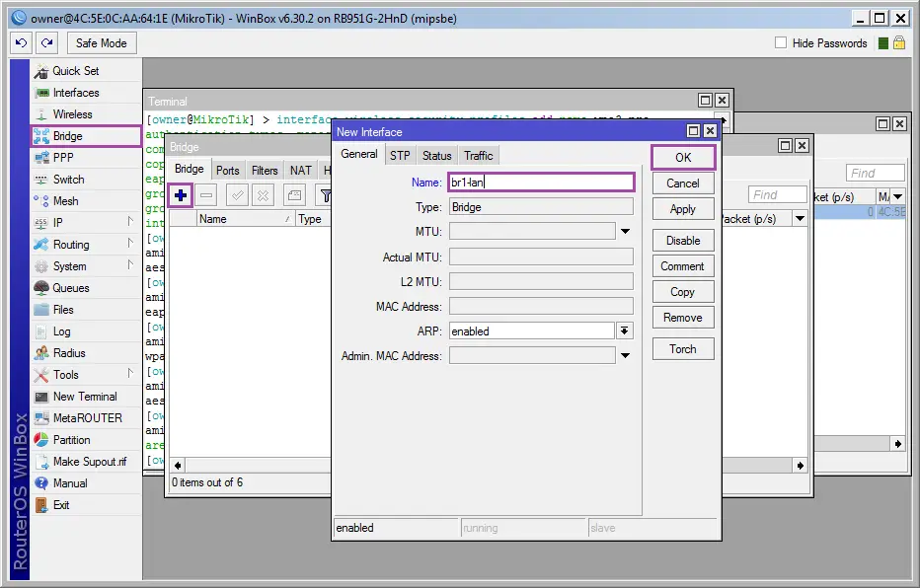Expand the IP submenu
Screen dimensions: 920x588
click(x=86, y=223)
